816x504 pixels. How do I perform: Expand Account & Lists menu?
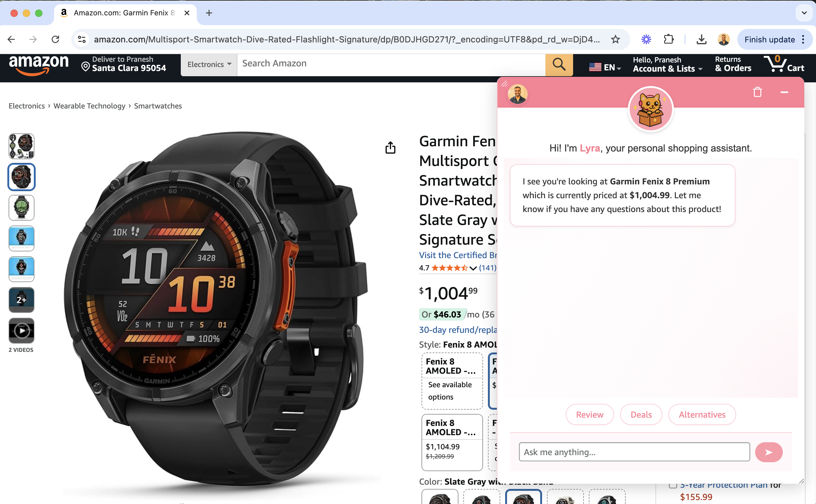[x=667, y=64]
